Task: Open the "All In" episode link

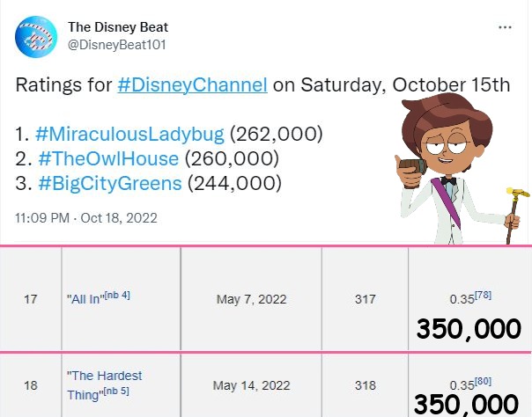Action: coord(85,299)
